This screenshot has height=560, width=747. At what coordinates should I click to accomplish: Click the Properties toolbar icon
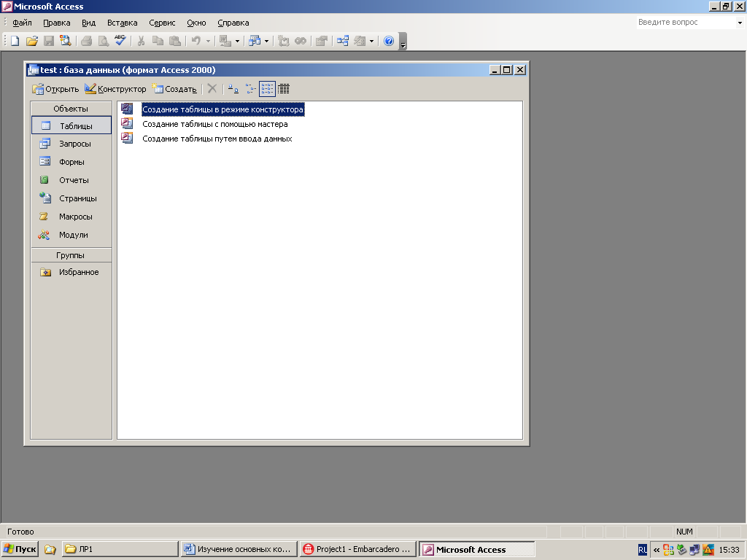322,41
